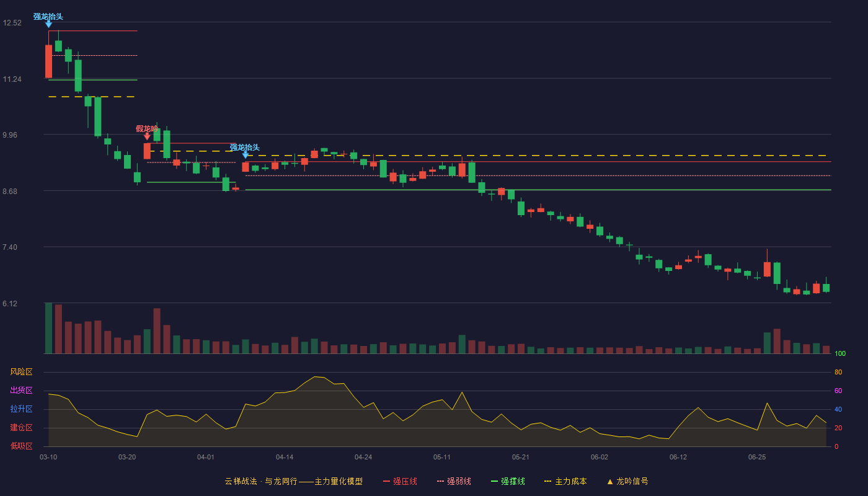
Task: Toggle the 主力成本 legend entry
Action: pos(565,481)
